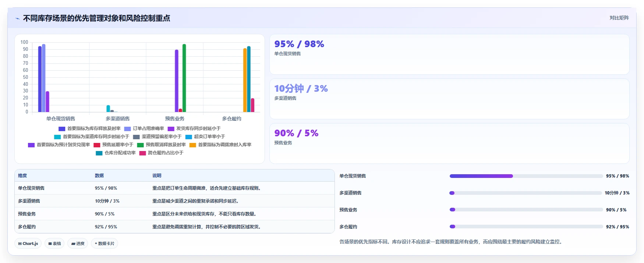Click the 多渠道销售 label on chart x-axis
This screenshot has width=644, height=263.
tap(118, 119)
